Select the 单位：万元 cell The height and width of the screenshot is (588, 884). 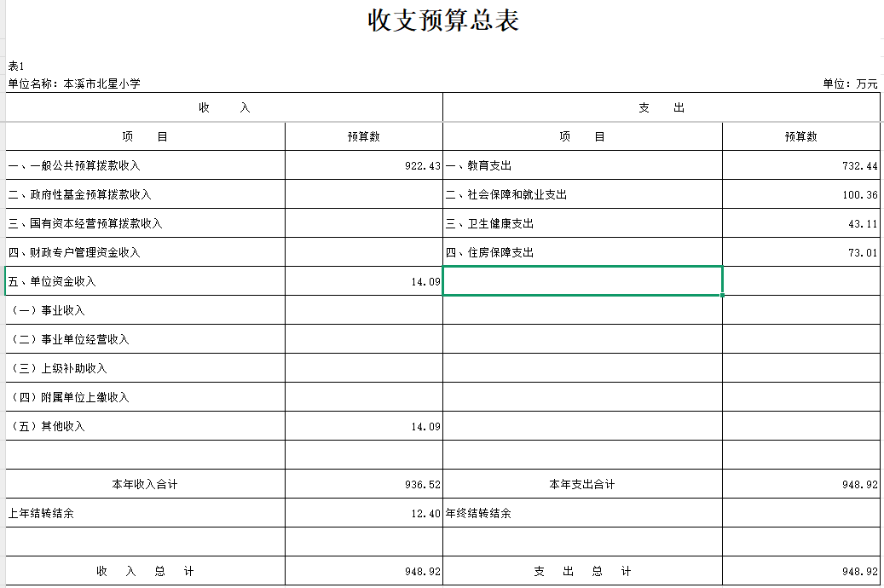point(850,84)
